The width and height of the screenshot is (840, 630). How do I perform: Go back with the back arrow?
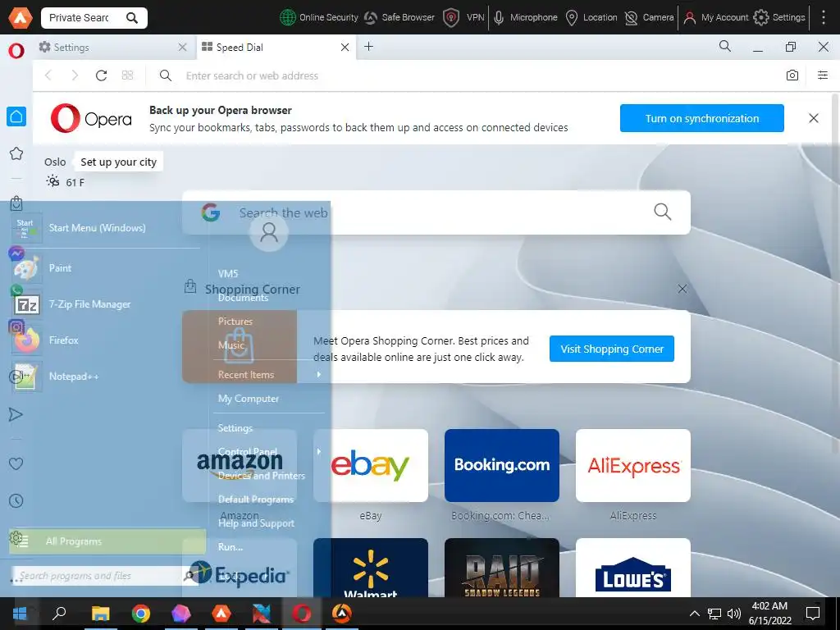(48, 75)
